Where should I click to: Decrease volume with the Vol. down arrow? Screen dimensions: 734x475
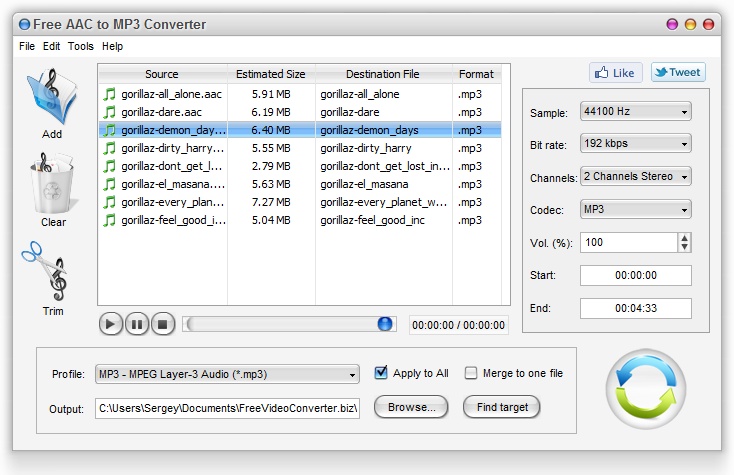pos(685,247)
